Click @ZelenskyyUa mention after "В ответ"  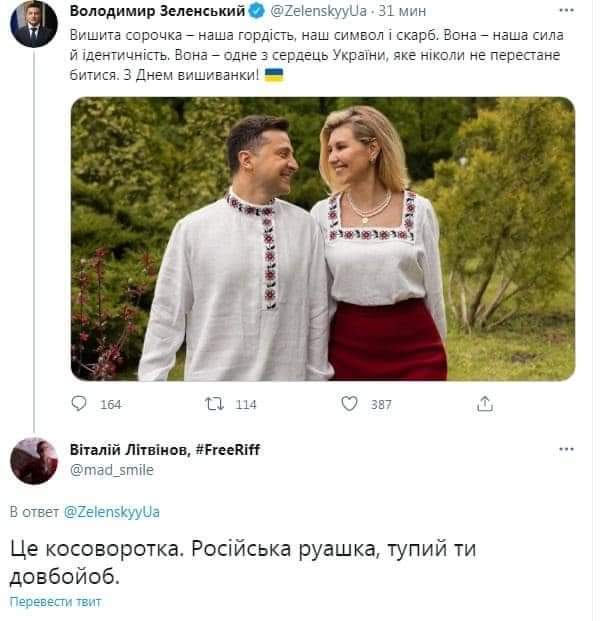[x=111, y=512]
